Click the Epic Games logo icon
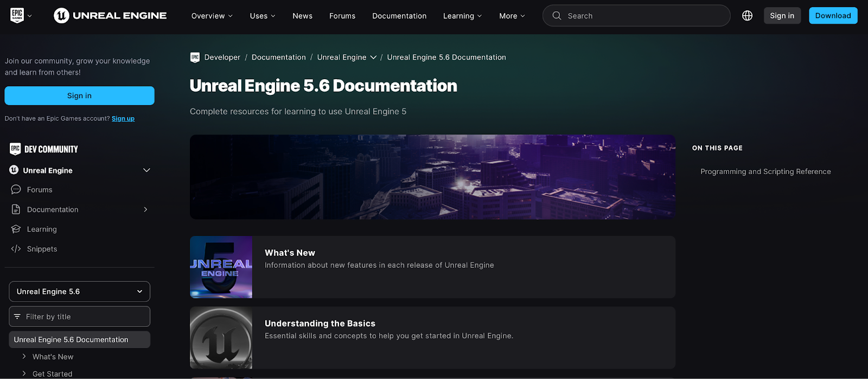868x379 pixels. point(17,15)
